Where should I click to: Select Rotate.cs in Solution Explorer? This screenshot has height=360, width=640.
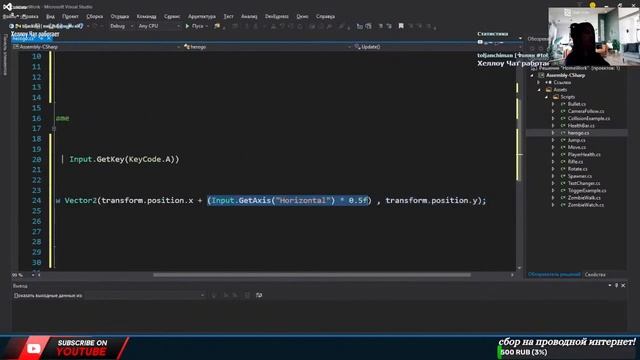578,169
